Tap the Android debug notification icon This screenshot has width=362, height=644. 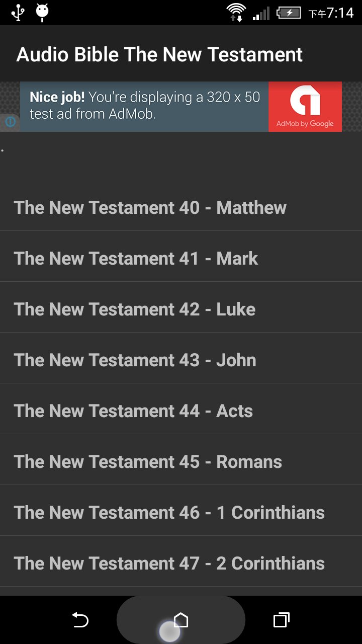(42, 12)
